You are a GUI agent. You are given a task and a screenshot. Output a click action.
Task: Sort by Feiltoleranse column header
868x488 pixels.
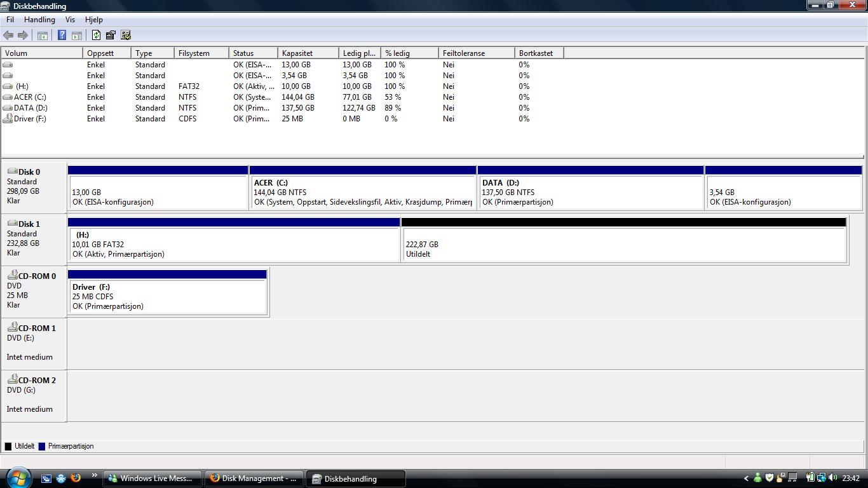click(x=477, y=53)
